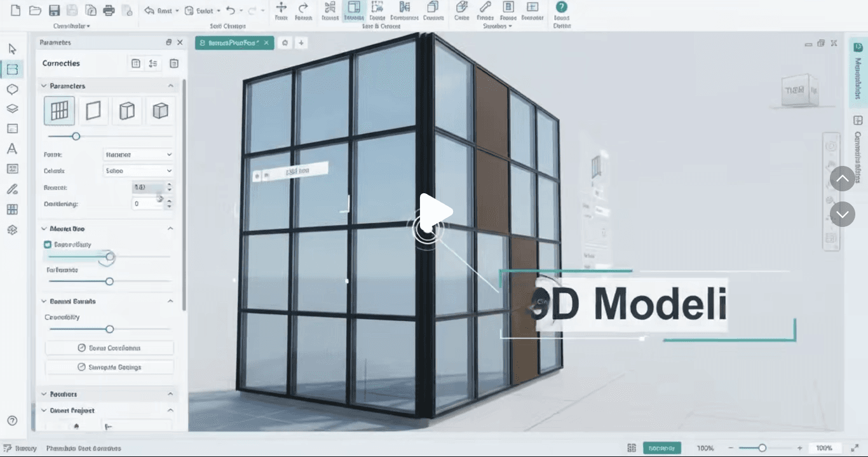Select the flat square shape thumbnail
Image resolution: width=868 pixels, height=457 pixels.
[x=93, y=111]
